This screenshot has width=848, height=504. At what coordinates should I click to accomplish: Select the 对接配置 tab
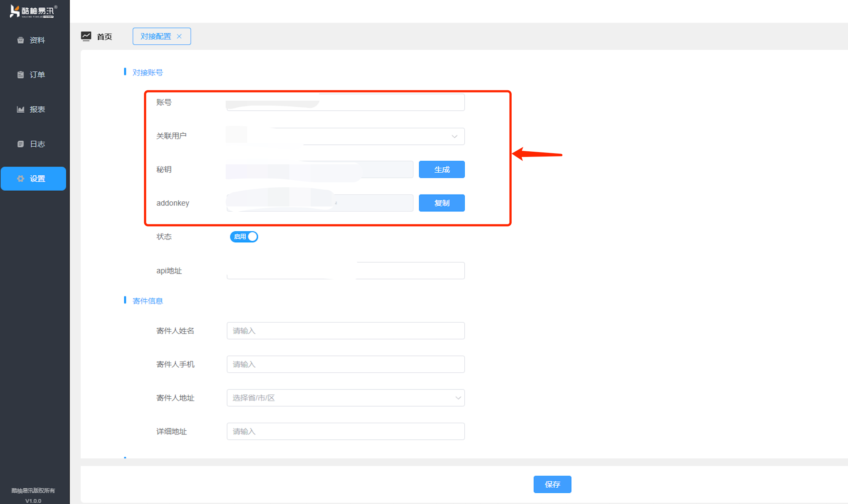(156, 36)
